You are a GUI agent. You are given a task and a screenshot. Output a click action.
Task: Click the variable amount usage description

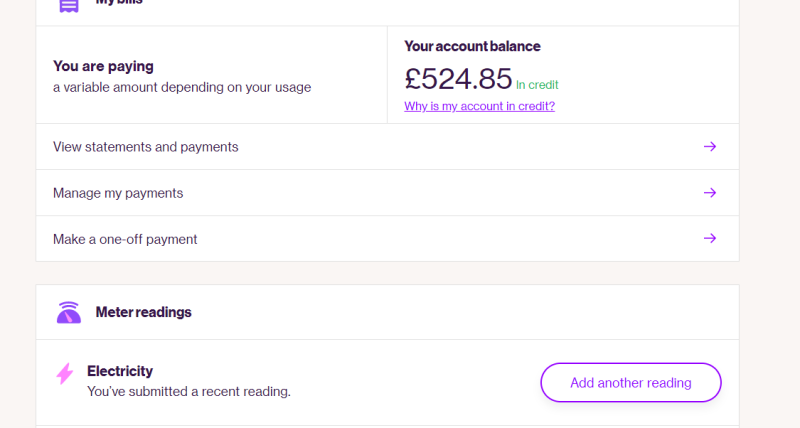tap(182, 87)
